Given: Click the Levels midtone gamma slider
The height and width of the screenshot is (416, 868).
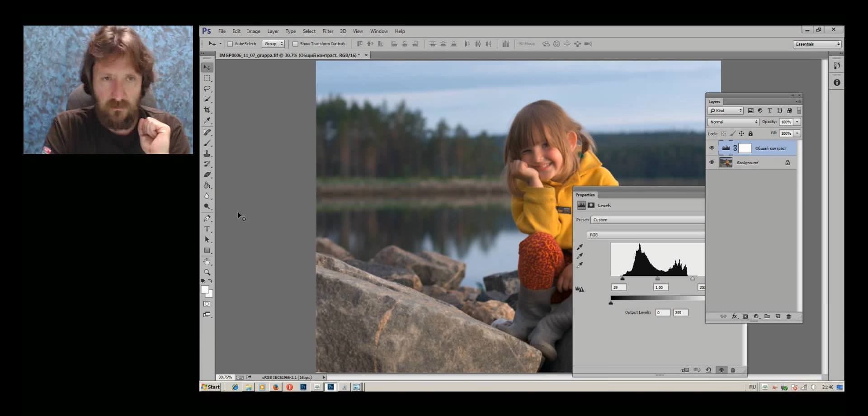Looking at the screenshot, I should 657,279.
